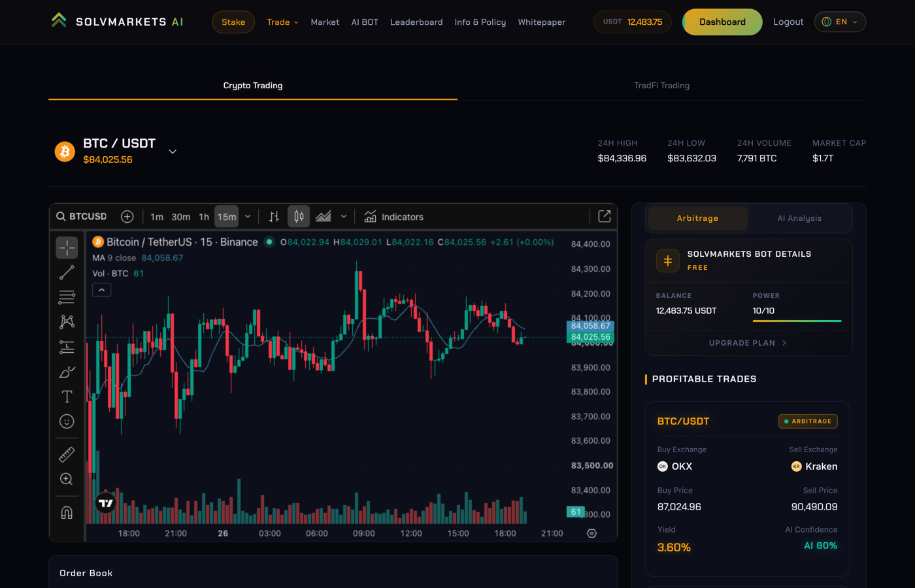The height and width of the screenshot is (588, 915).
Task: Select the 1h timeframe
Action: (204, 217)
